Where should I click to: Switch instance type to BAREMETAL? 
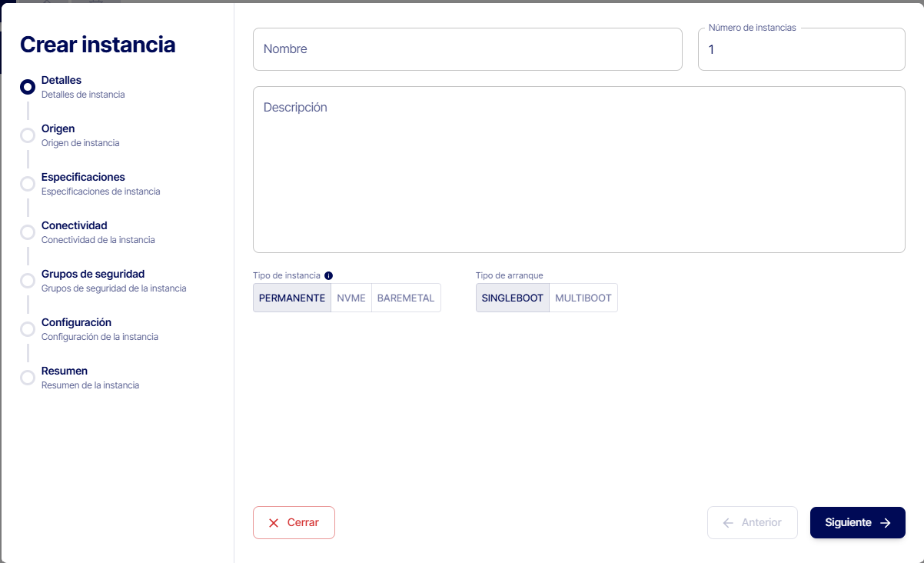tap(406, 298)
